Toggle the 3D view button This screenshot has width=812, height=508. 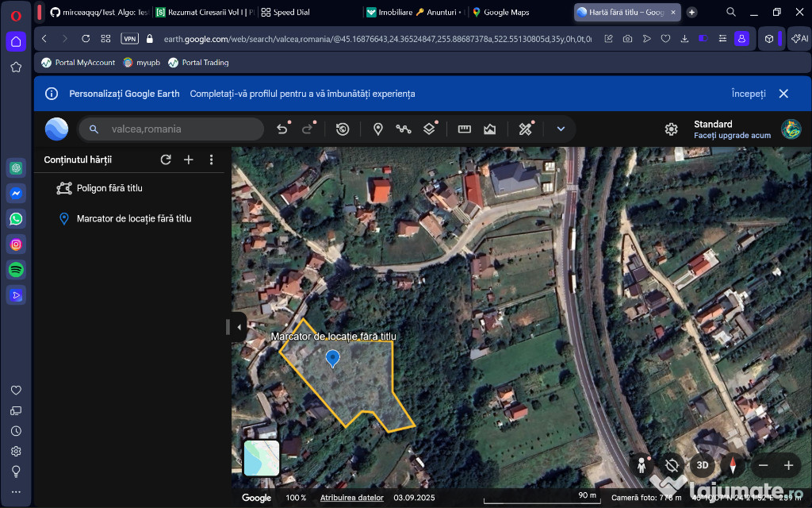point(702,465)
